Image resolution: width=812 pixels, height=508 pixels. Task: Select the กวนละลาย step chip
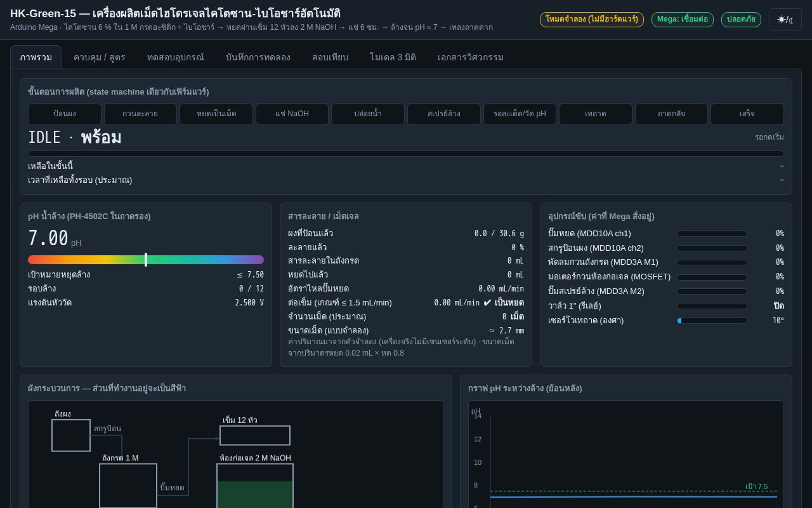pyautogui.click(x=140, y=114)
